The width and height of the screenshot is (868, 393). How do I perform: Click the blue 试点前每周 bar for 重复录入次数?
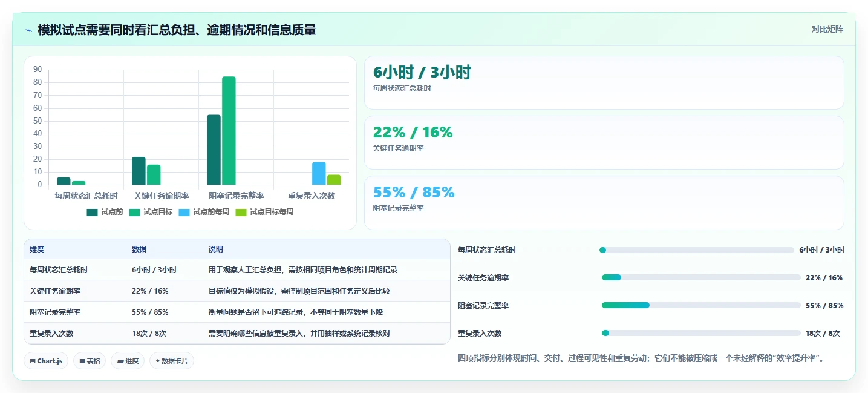319,173
